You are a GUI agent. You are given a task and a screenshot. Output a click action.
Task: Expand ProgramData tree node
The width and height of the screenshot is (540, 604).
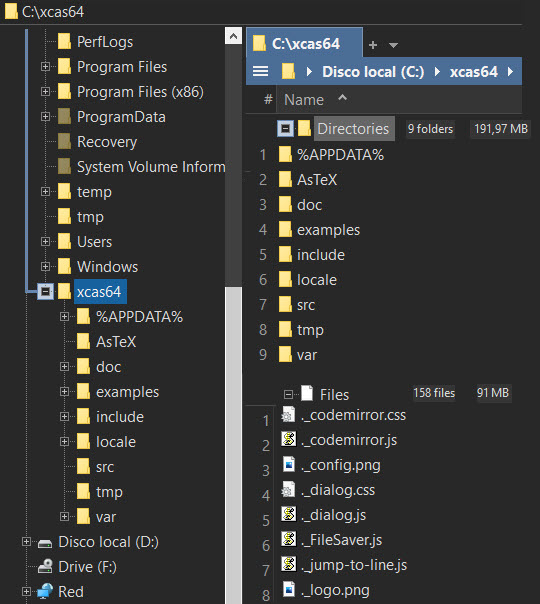pos(45,116)
